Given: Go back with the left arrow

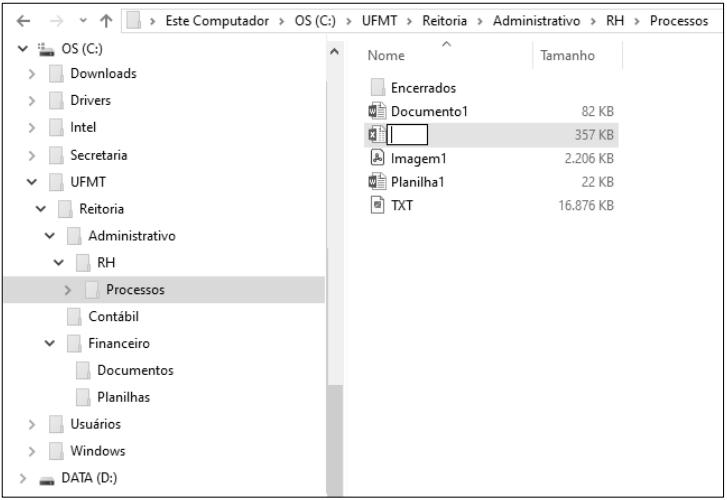Looking at the screenshot, I should coord(14,22).
